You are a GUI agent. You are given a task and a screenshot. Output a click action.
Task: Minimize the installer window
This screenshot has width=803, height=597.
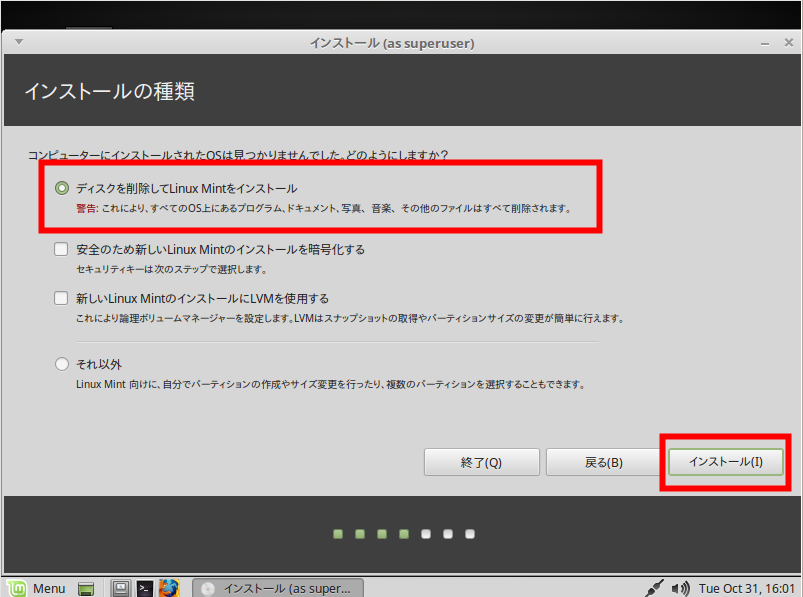[x=765, y=44]
